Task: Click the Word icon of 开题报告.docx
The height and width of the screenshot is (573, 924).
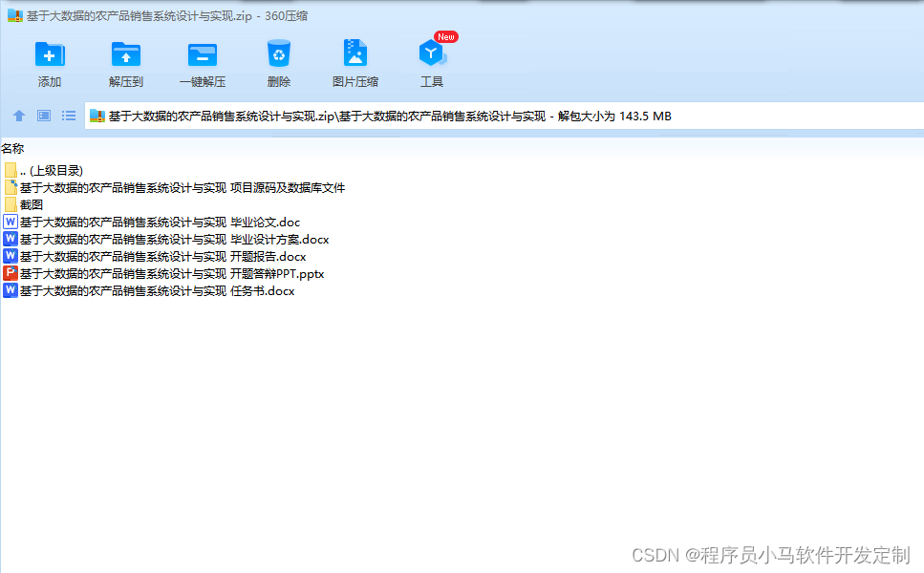Action: 11,256
